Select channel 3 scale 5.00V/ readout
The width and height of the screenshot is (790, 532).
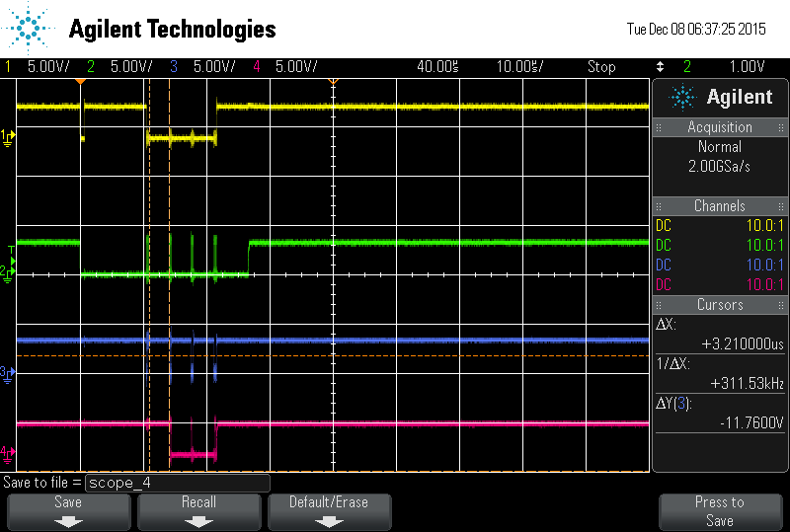[x=214, y=66]
